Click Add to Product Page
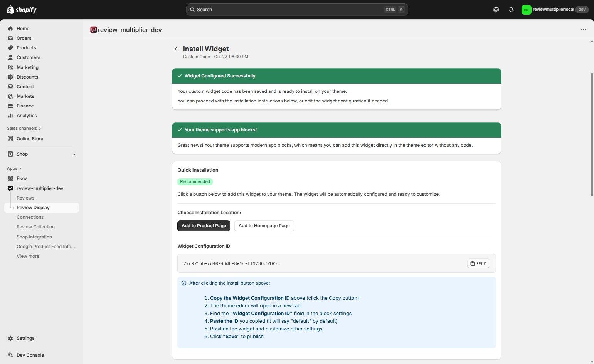 pos(204,226)
